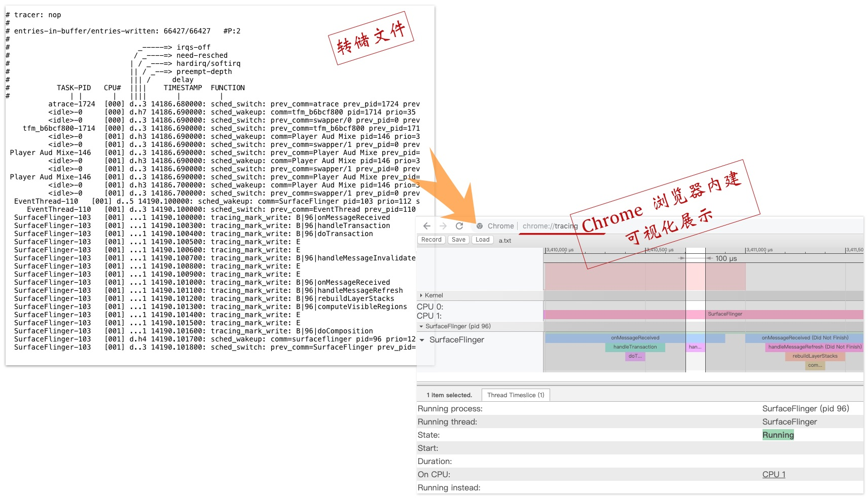
Task: Reload the chrome://tracing page
Action: click(x=459, y=226)
